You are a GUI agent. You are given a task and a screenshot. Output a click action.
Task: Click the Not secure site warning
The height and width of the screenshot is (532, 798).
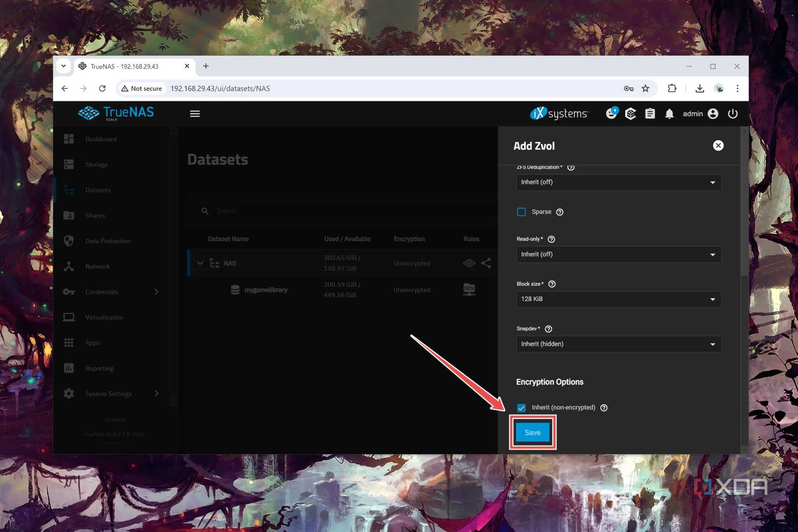click(x=141, y=89)
